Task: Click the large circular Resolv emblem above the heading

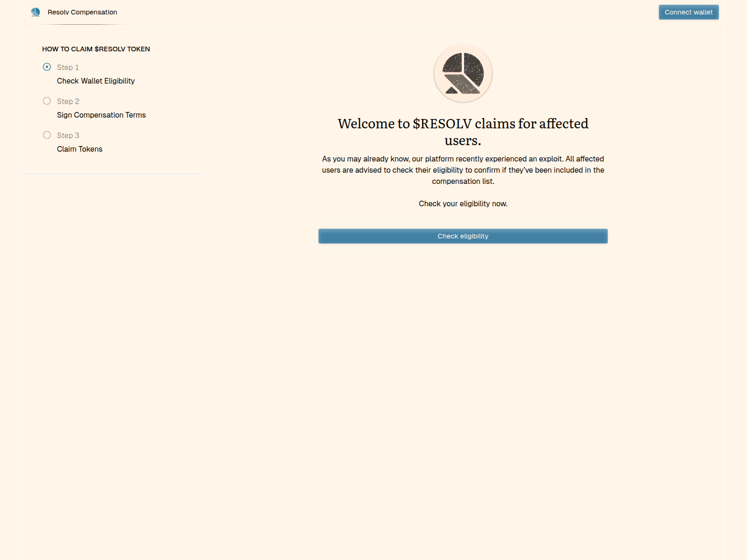Action: click(x=463, y=73)
